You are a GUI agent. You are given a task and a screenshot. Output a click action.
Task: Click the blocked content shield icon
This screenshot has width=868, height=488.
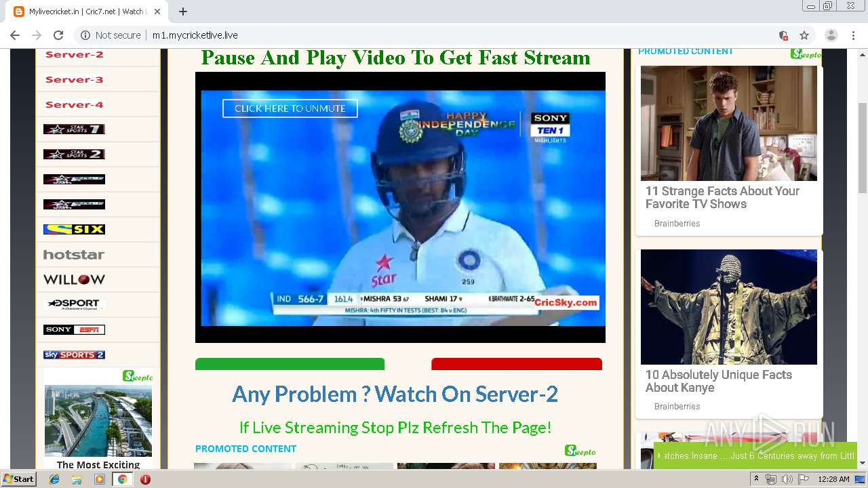click(x=783, y=35)
